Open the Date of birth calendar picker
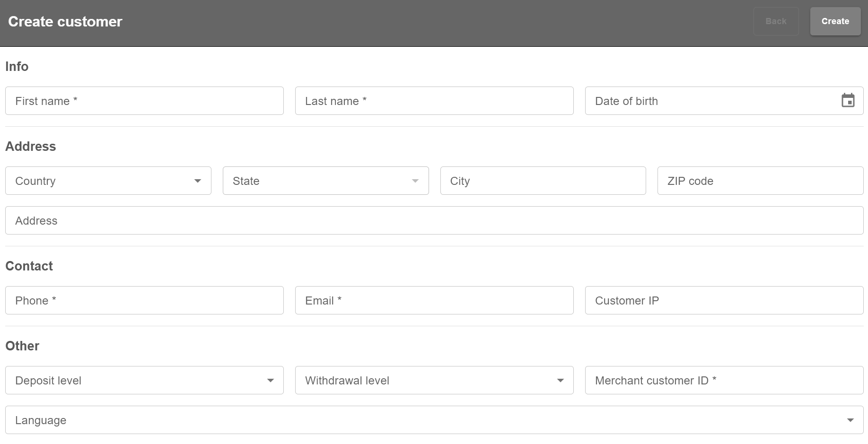This screenshot has width=868, height=444. tap(848, 101)
